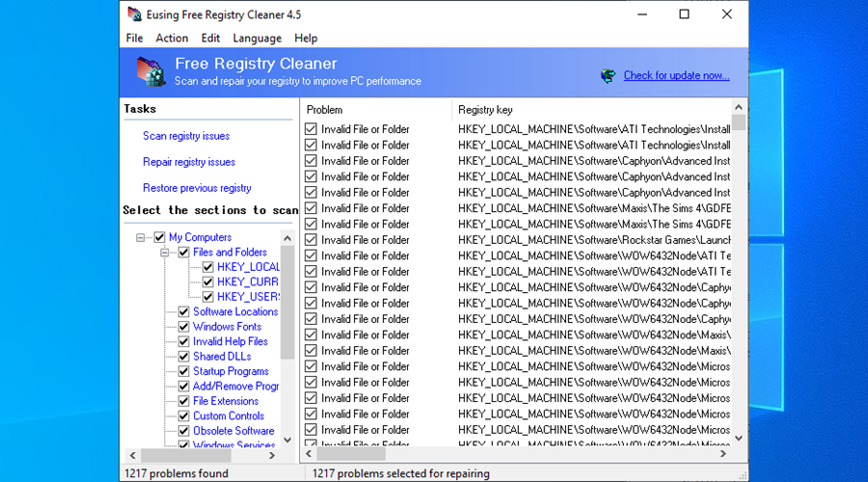Click the globe icon beside Check for update

608,75
